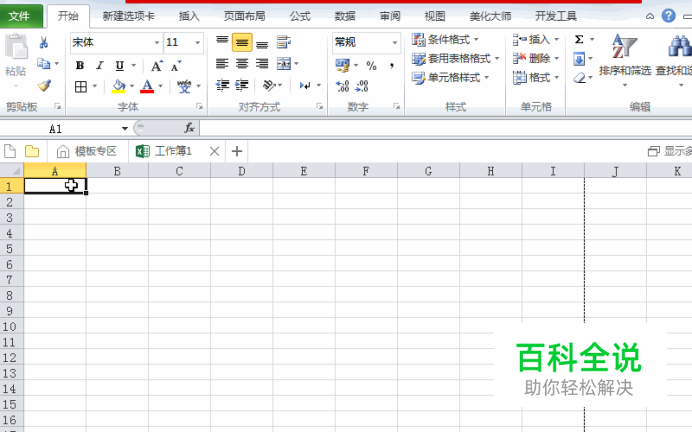Click the cell borders icon
The width and height of the screenshot is (692, 432).
tap(81, 86)
